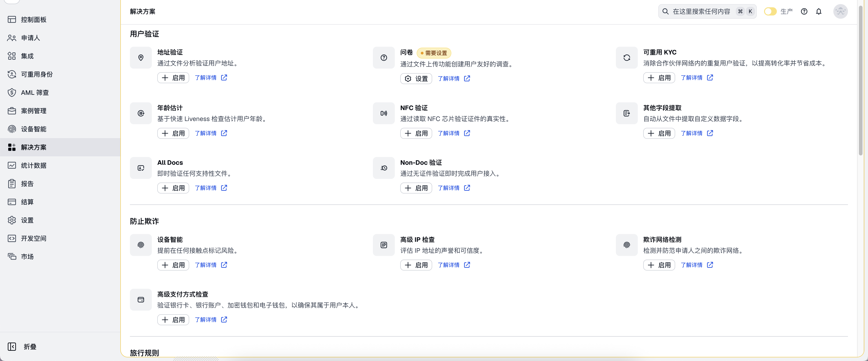Click the 地址验证 location pin icon
Viewport: 868px width, 361px height.
tap(141, 58)
